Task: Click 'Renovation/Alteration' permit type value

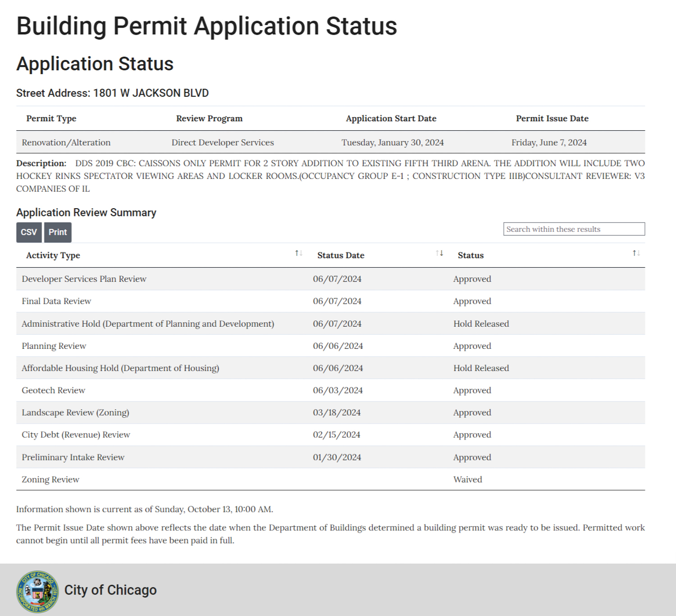Action: click(66, 142)
